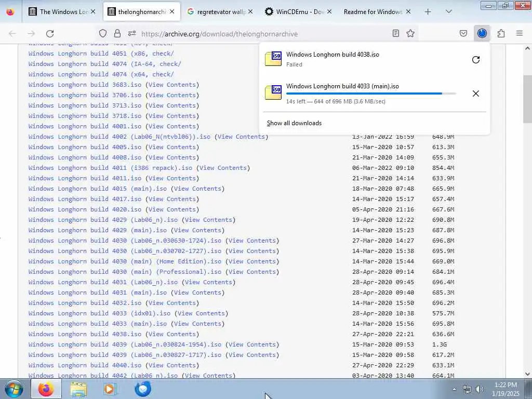Open the taskbar clock showing 1:22 PM
Screen dimensions: 532x399
[x=506, y=389]
